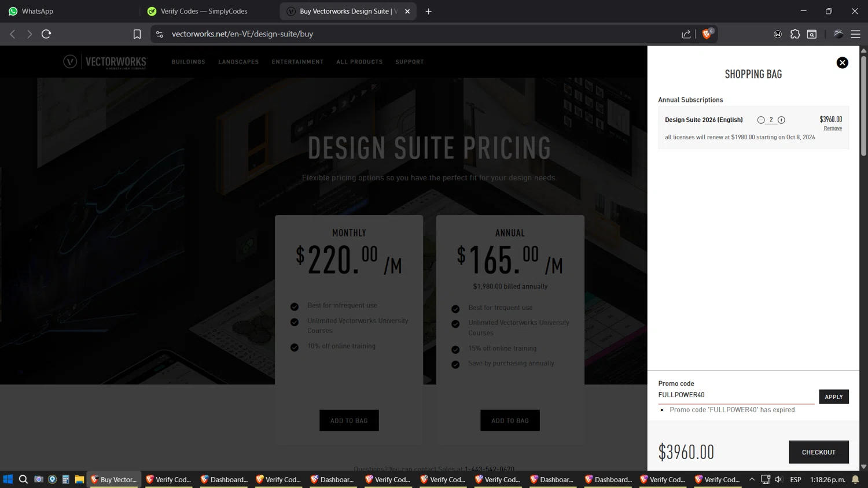Decrease Design Suite 2026 quantity

pyautogui.click(x=761, y=120)
